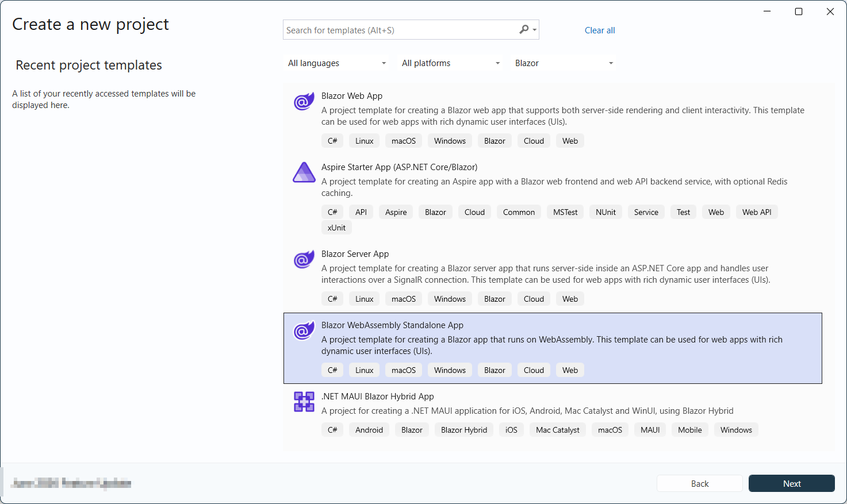Click the xUnit tag in Aspire Starter App

coord(337,228)
